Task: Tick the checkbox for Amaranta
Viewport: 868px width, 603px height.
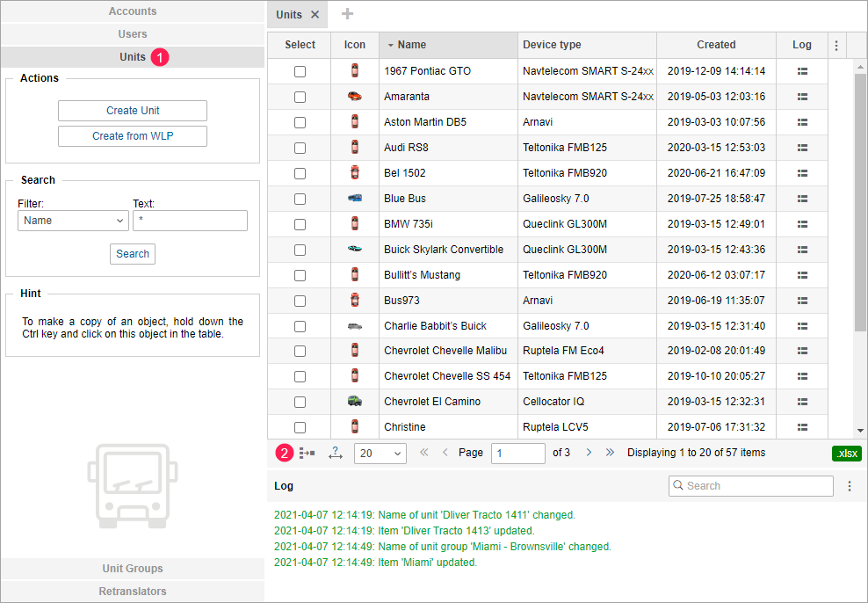Action: [300, 97]
